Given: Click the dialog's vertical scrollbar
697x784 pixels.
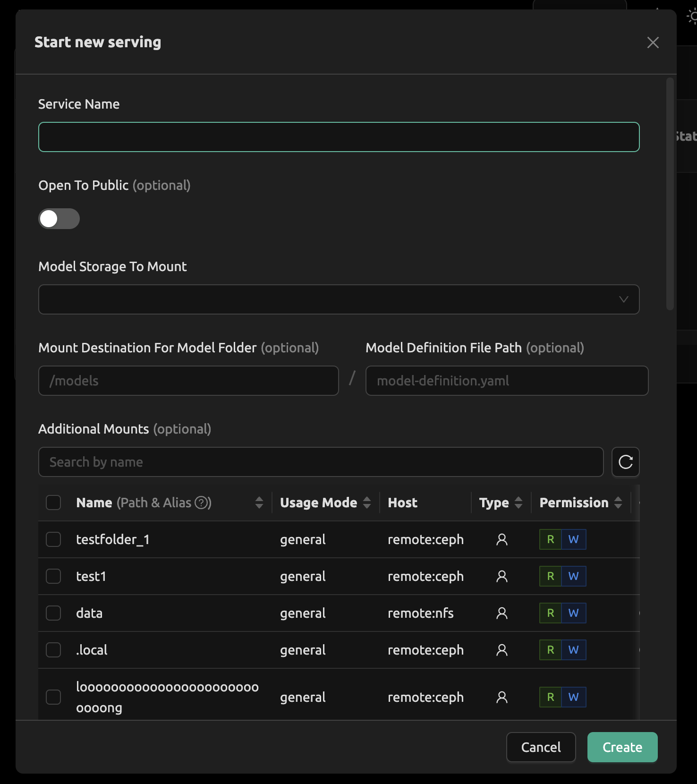Looking at the screenshot, I should click(x=670, y=194).
